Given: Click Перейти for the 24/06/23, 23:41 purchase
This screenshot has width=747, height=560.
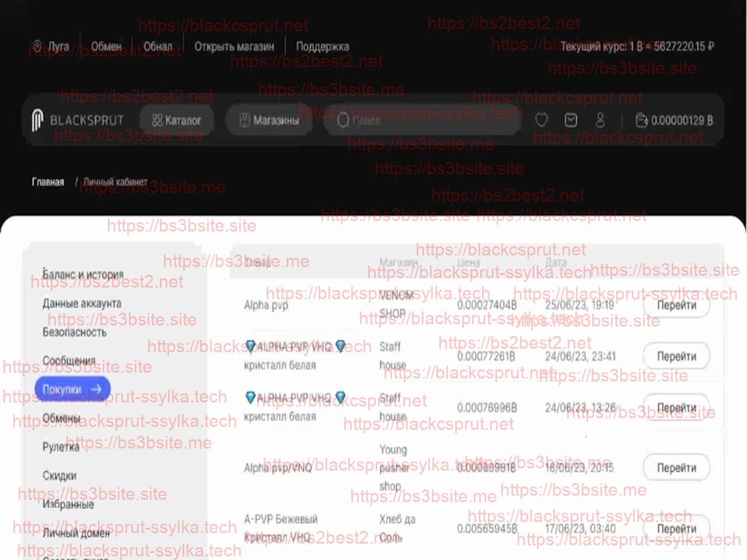Looking at the screenshot, I should 676,356.
